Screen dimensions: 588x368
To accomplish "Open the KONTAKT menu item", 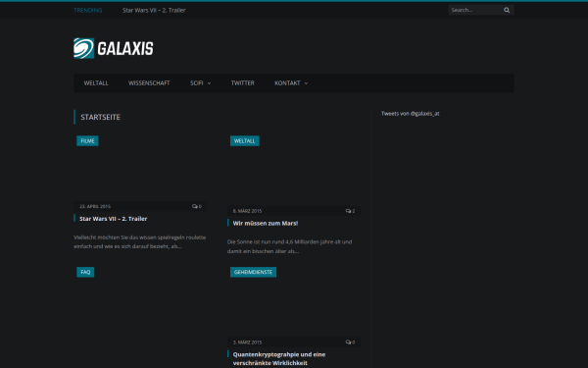I will (x=287, y=83).
